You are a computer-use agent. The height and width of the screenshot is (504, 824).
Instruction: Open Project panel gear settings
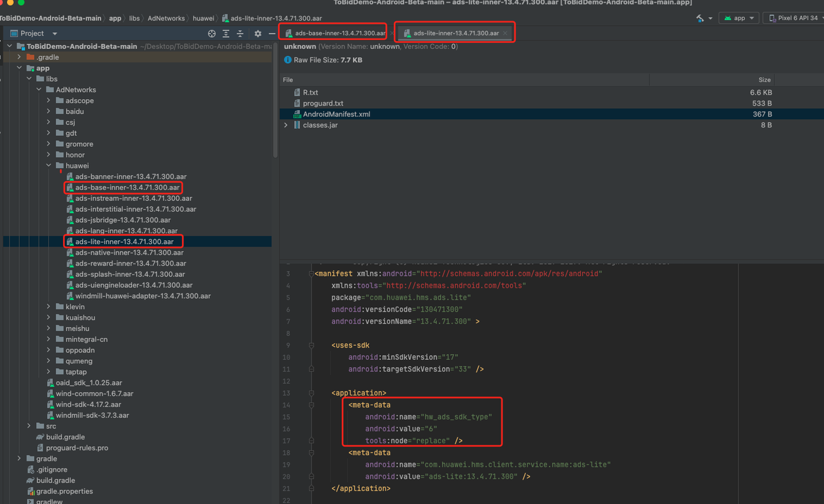258,33
